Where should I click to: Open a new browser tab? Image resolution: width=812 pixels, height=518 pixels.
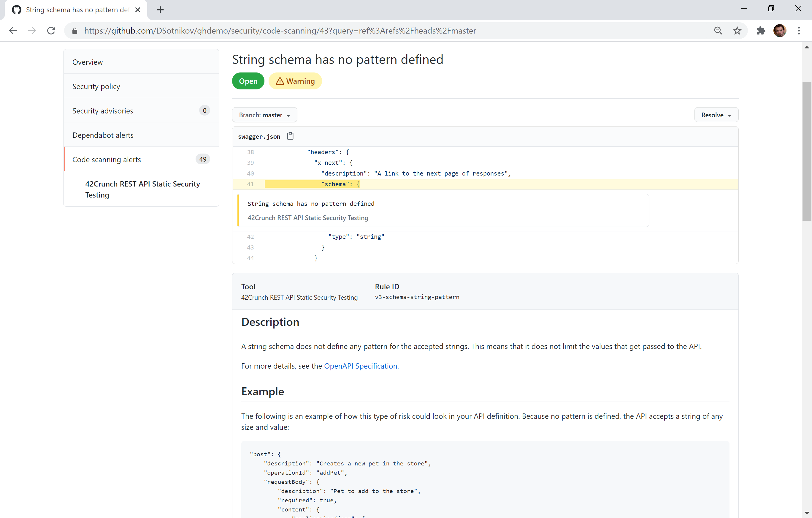click(160, 10)
